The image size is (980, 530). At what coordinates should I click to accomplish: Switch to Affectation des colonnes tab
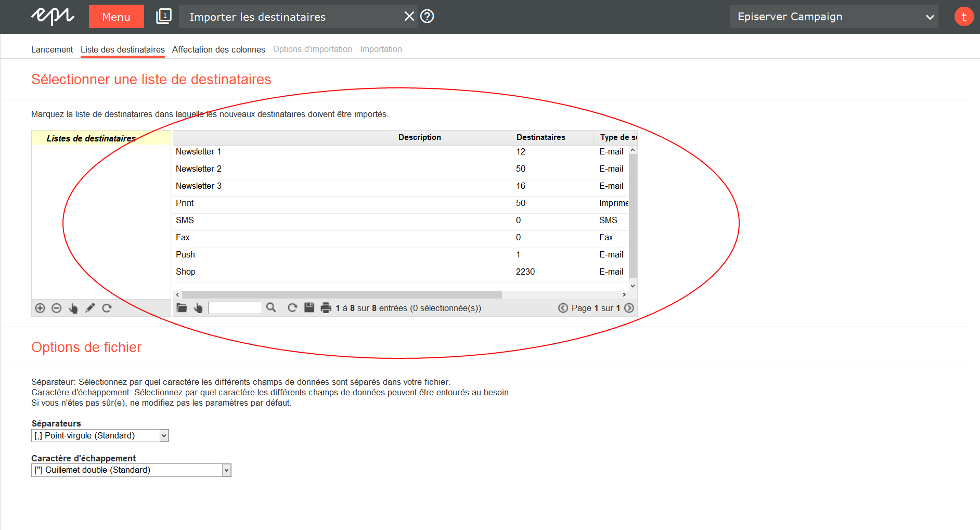tap(218, 49)
